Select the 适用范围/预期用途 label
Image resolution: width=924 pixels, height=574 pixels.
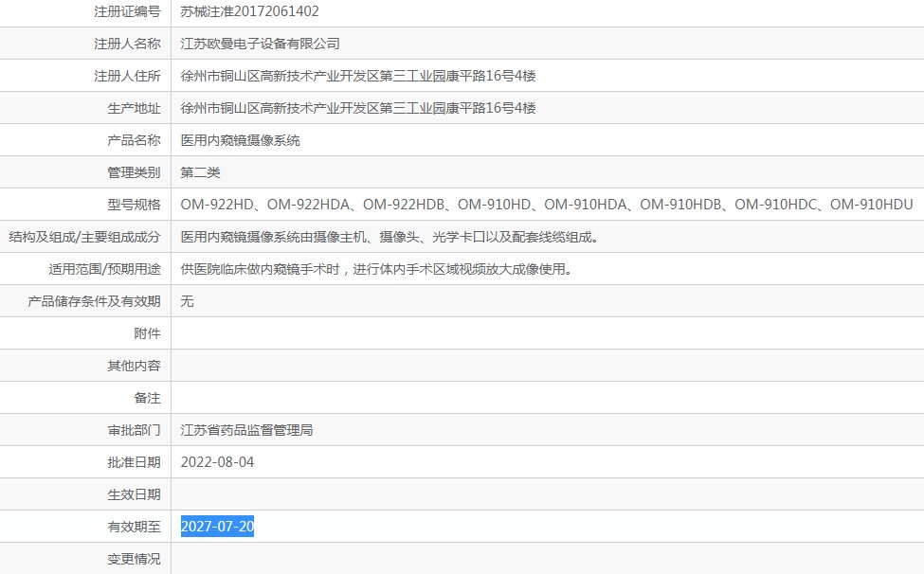click(x=104, y=269)
